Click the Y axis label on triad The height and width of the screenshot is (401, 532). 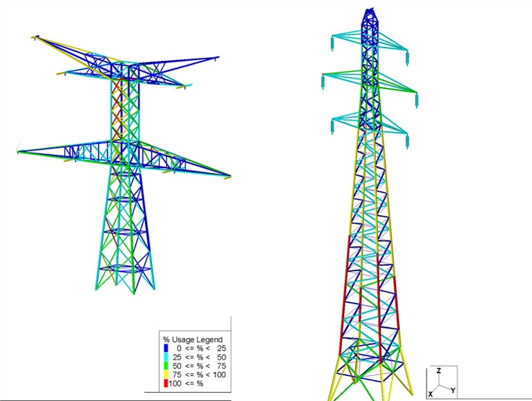[x=453, y=391]
